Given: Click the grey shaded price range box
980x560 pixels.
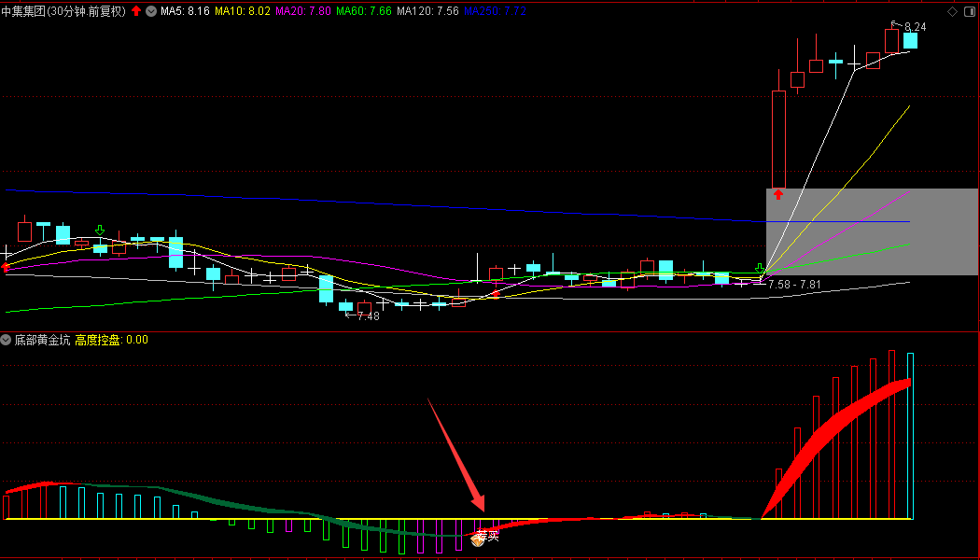Looking at the screenshot, I should pyautogui.click(x=872, y=231).
